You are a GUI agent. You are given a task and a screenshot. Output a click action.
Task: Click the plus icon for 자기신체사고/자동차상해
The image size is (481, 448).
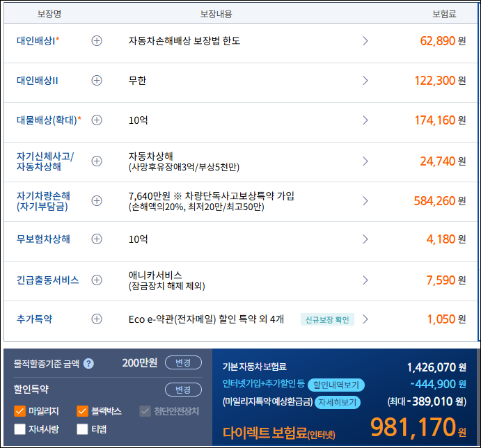[97, 161]
